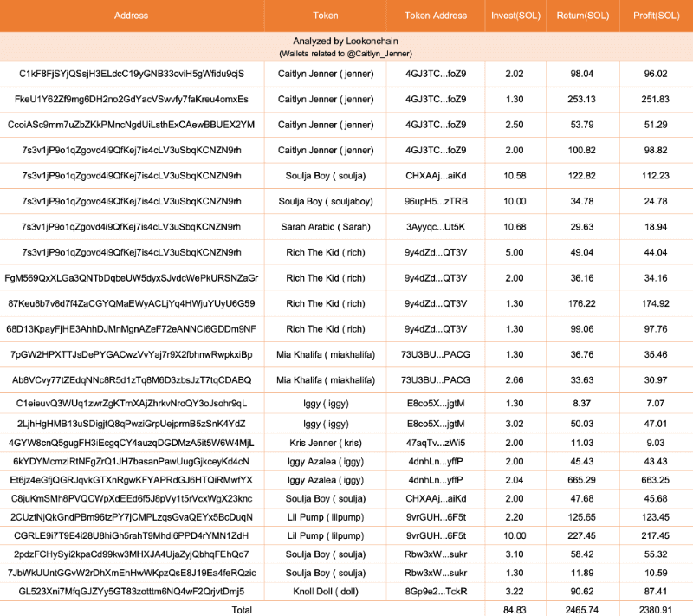Click the Token Address column header

(x=436, y=16)
